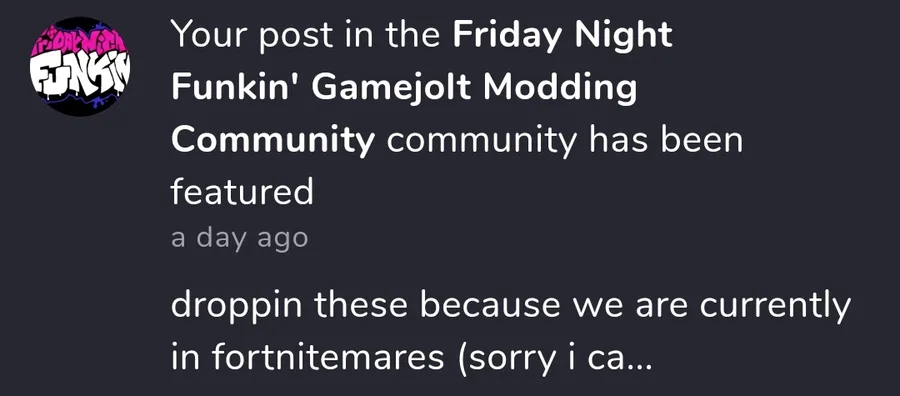
Task: Select the bold word 'Community'
Action: [273, 141]
